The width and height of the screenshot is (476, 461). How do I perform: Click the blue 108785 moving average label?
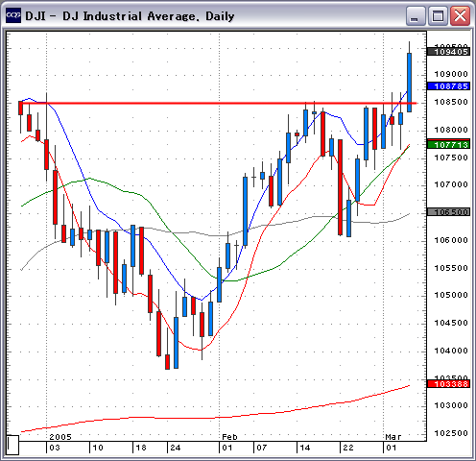448,86
